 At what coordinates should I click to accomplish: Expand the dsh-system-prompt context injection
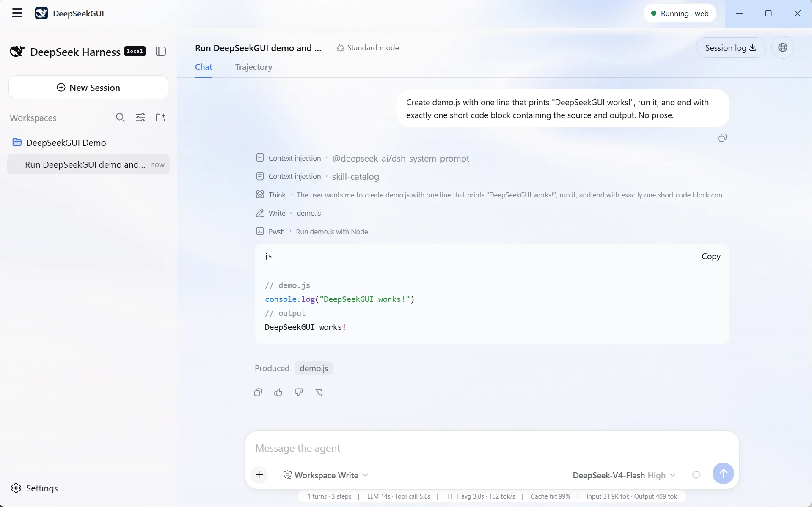(363, 158)
